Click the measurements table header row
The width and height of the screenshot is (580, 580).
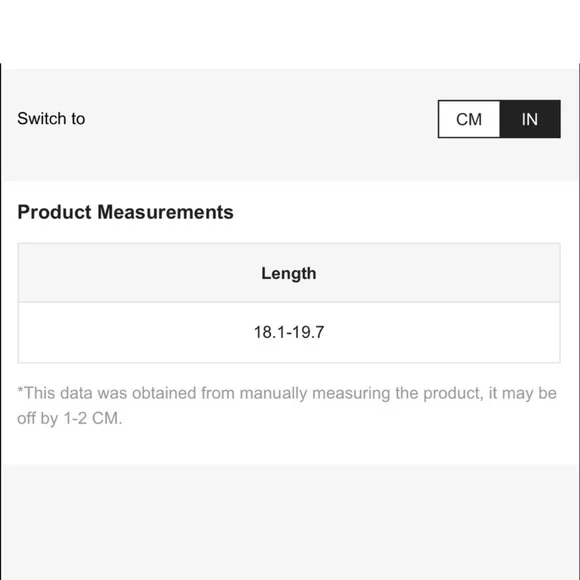click(289, 273)
